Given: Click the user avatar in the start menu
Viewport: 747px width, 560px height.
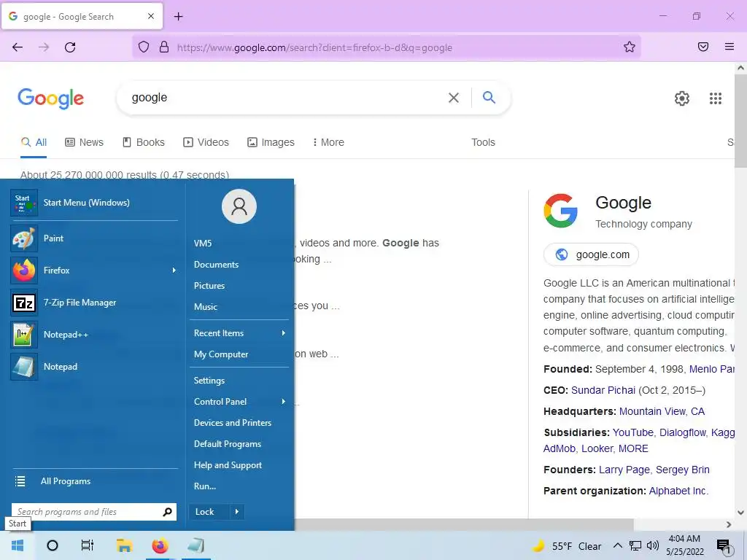Looking at the screenshot, I should [239, 206].
